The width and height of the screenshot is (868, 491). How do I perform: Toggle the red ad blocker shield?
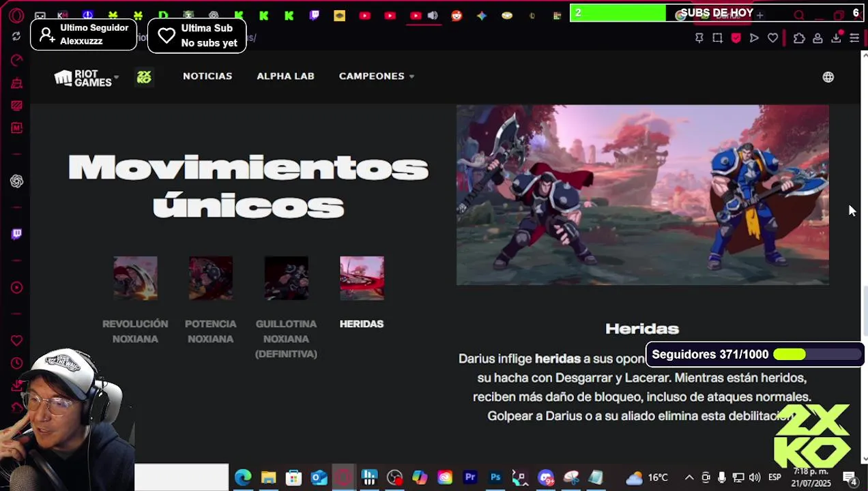(x=736, y=38)
